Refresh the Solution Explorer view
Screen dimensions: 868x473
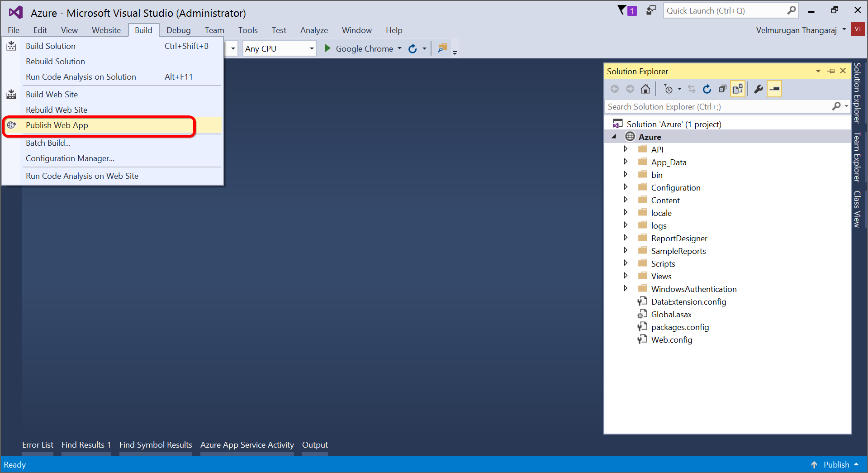tap(707, 89)
